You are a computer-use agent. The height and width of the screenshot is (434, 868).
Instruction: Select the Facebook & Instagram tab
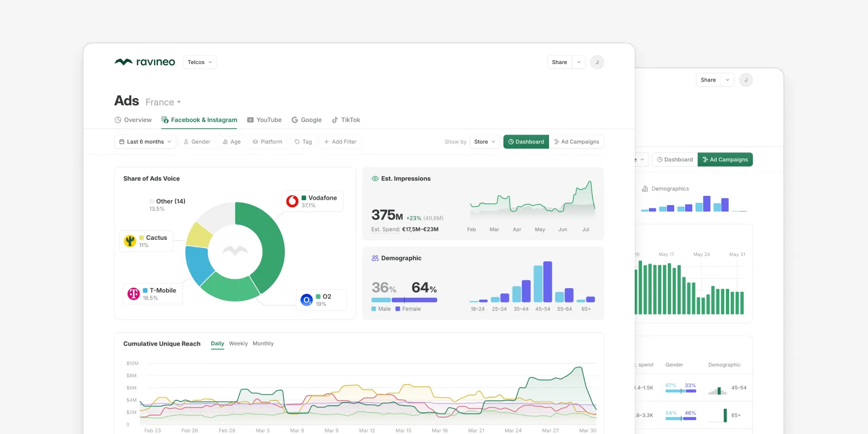[x=199, y=120]
